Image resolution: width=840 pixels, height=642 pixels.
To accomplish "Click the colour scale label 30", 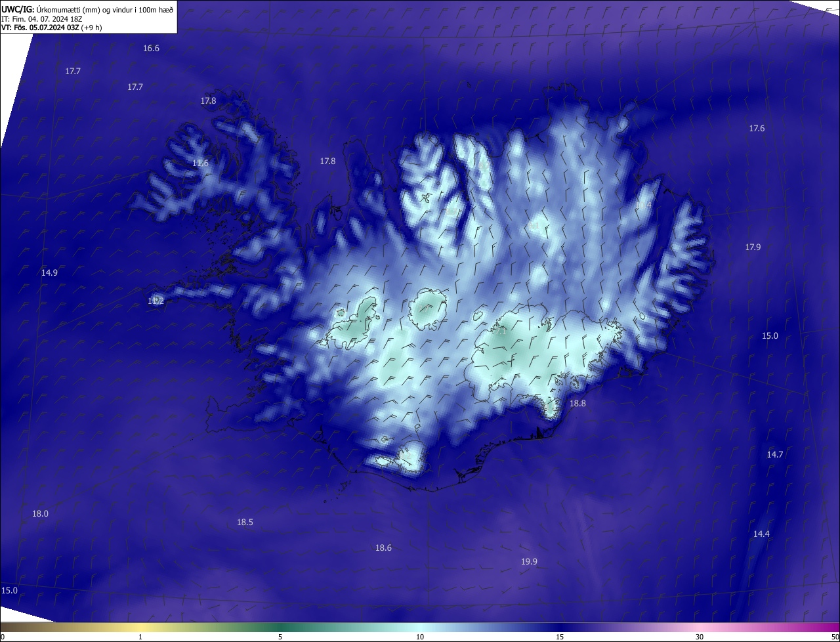I will tap(700, 637).
